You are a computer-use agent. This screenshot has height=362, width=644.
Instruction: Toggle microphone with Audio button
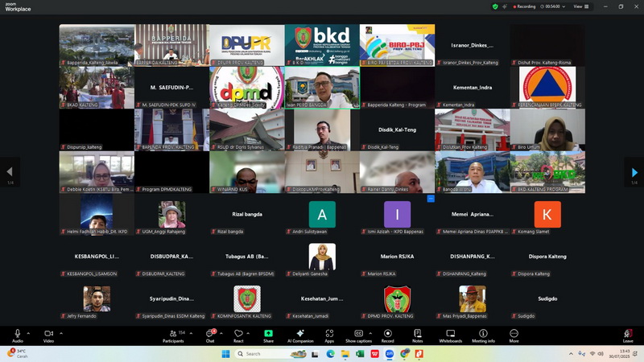point(17,335)
